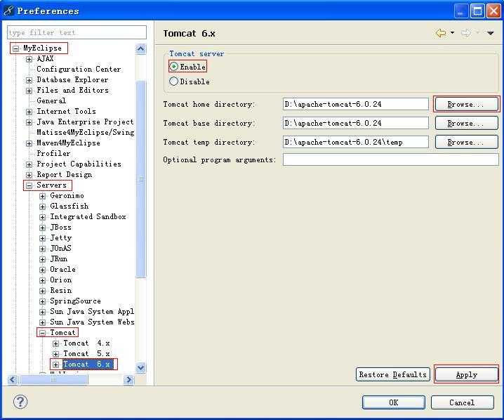Click the Restore Defaults button
The width and height of the screenshot is (504, 420).
(x=393, y=374)
